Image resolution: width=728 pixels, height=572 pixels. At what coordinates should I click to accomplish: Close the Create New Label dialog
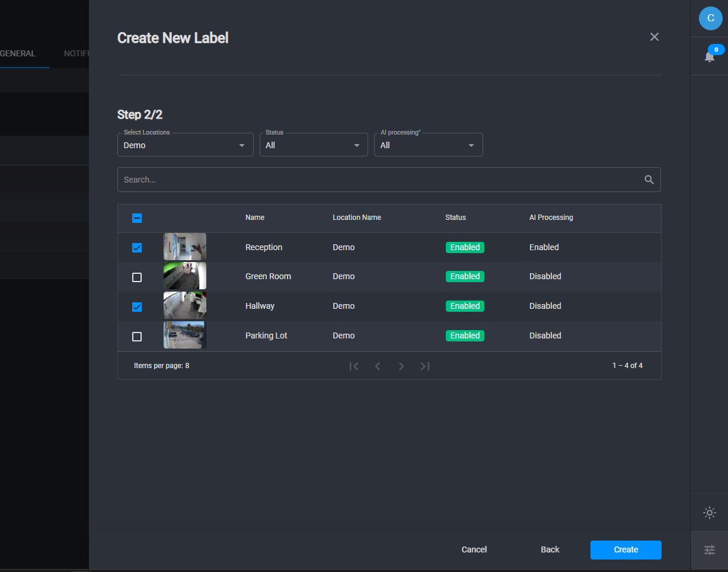[654, 37]
